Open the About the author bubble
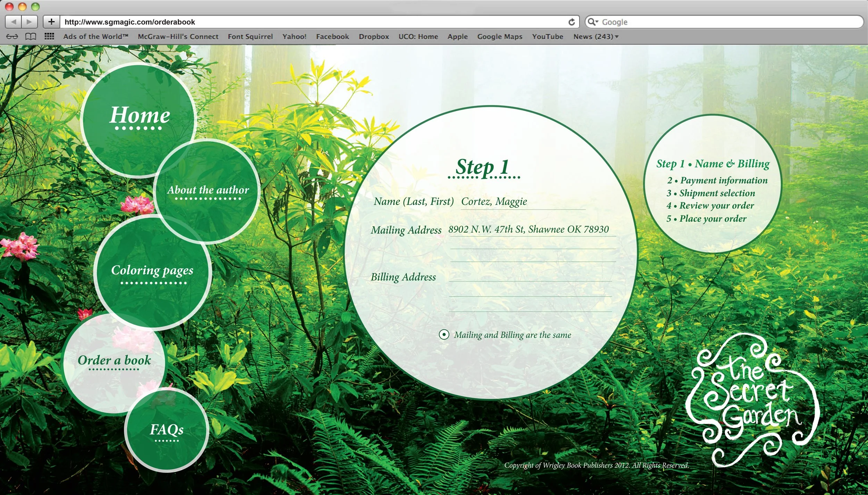Image resolution: width=868 pixels, height=495 pixels. (x=208, y=190)
